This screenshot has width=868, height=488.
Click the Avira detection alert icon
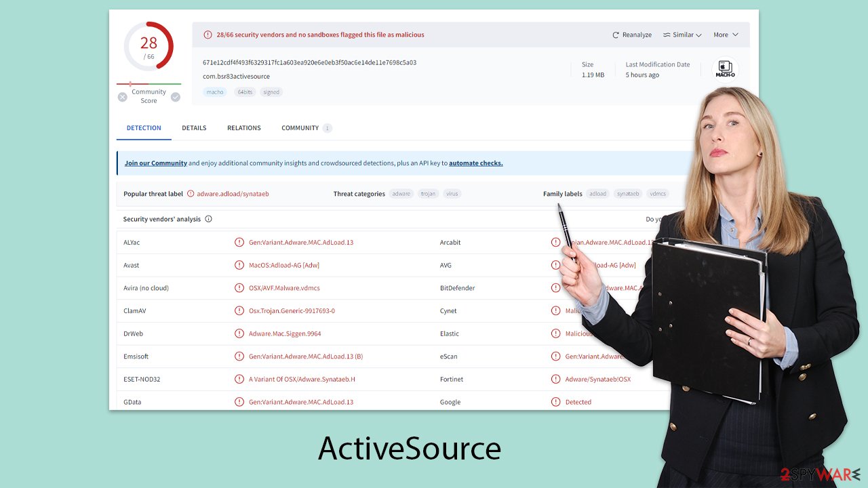click(x=239, y=288)
